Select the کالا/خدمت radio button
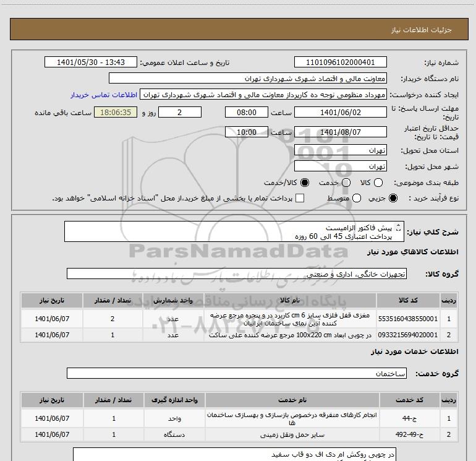Viewport: 476px width, 461px height. [305, 183]
